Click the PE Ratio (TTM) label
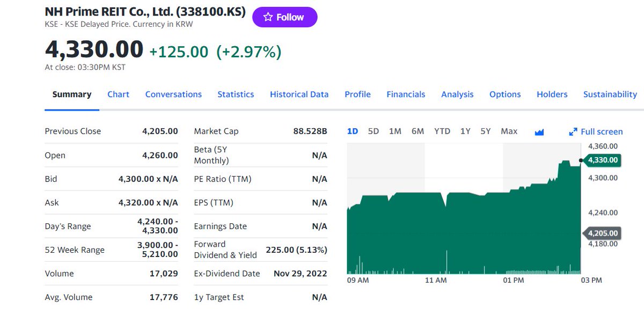This screenshot has width=644, height=330. coord(223,179)
